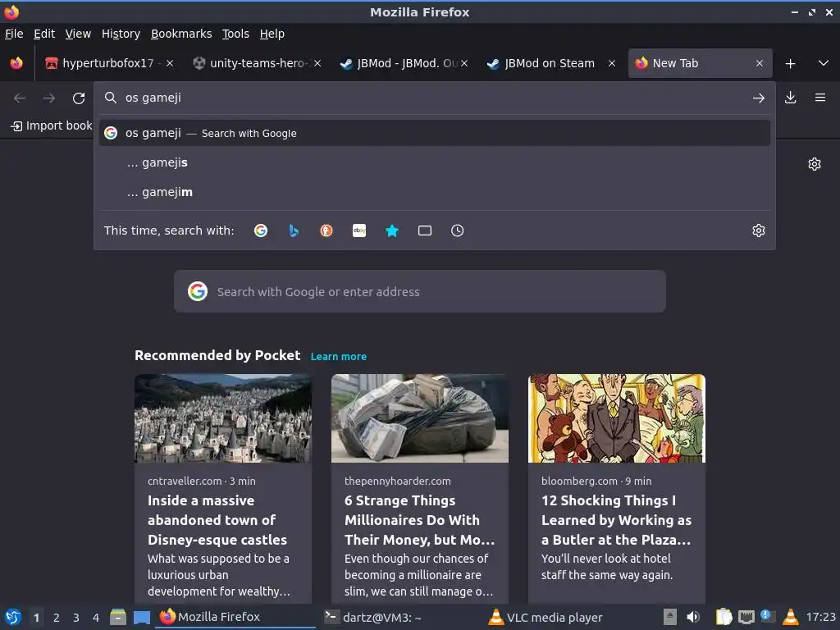Open the Pocket 'Learn more' link
Screen dimensions: 840x630
pyautogui.click(x=339, y=356)
